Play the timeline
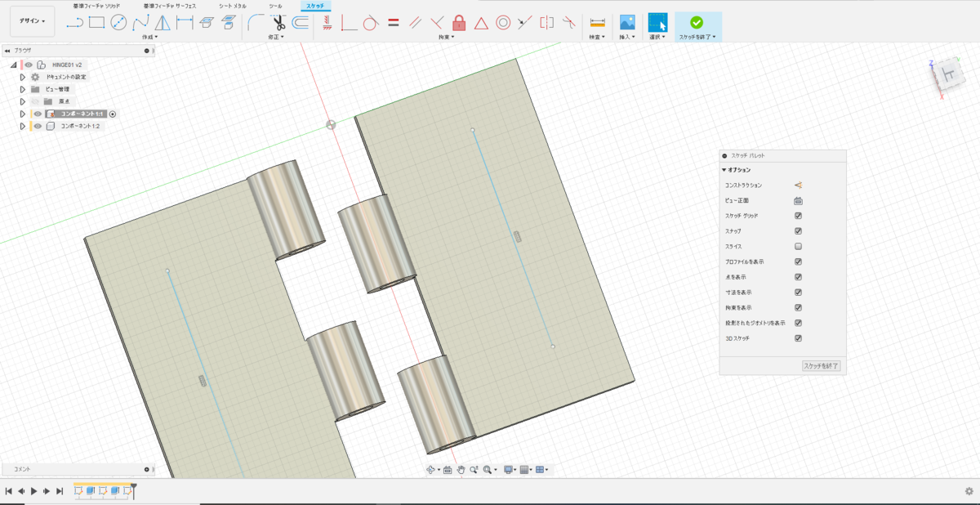This screenshot has width=980, height=505. pos(33,491)
